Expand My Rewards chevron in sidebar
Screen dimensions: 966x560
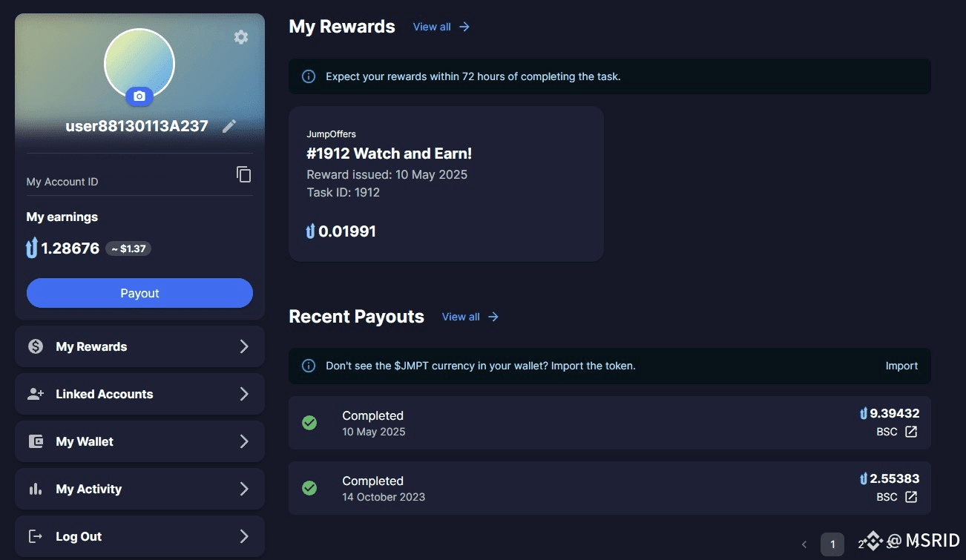coord(244,346)
